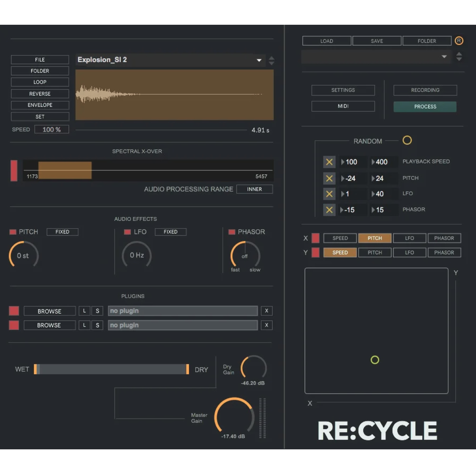Click the preset stepper arrows at right

(x=459, y=56)
